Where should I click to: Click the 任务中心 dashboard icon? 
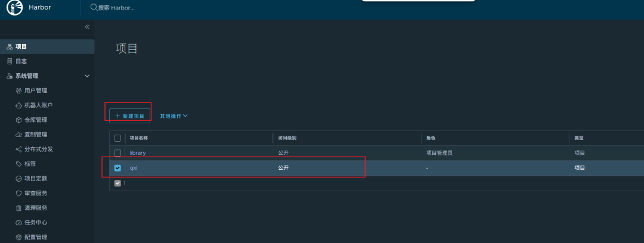tap(18, 223)
